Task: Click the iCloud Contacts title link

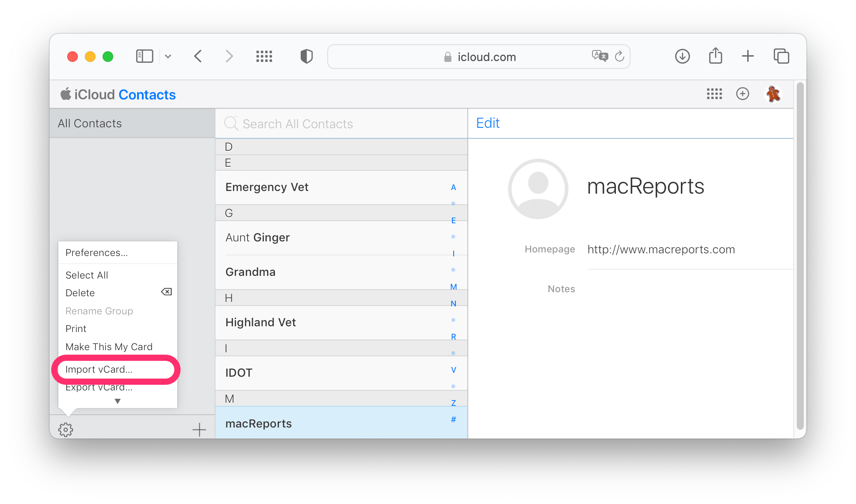Action: click(118, 95)
